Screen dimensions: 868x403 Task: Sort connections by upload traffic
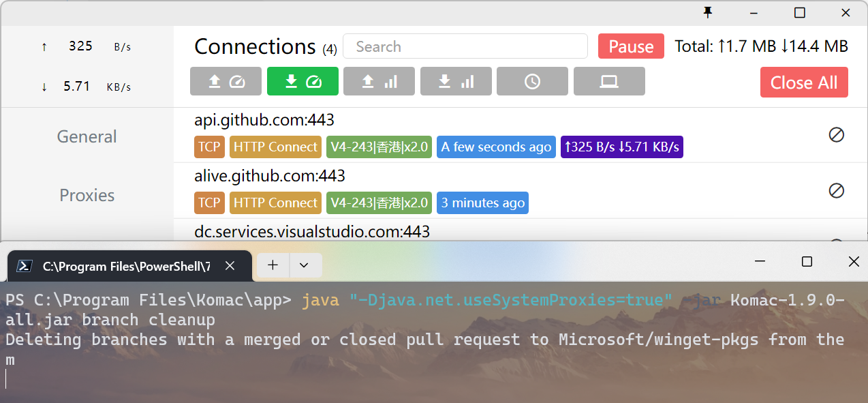[379, 81]
